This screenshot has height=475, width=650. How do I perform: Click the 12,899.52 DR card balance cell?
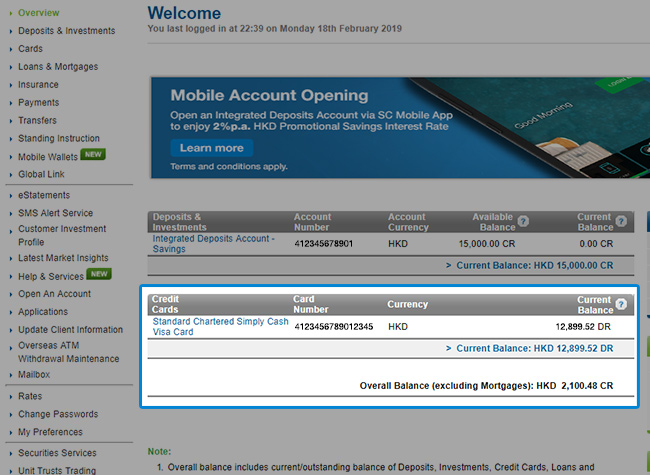[x=583, y=327]
